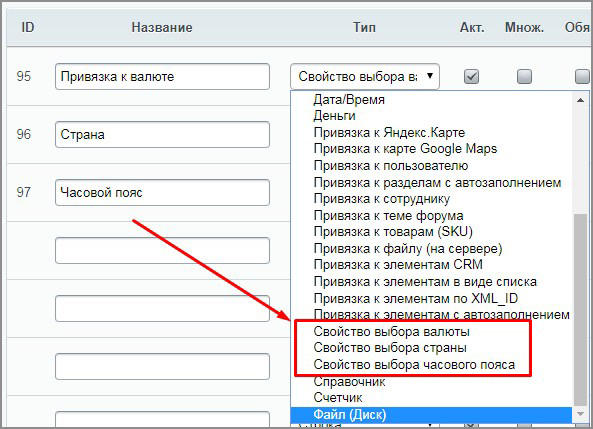Click the Тип column header

[364, 27]
